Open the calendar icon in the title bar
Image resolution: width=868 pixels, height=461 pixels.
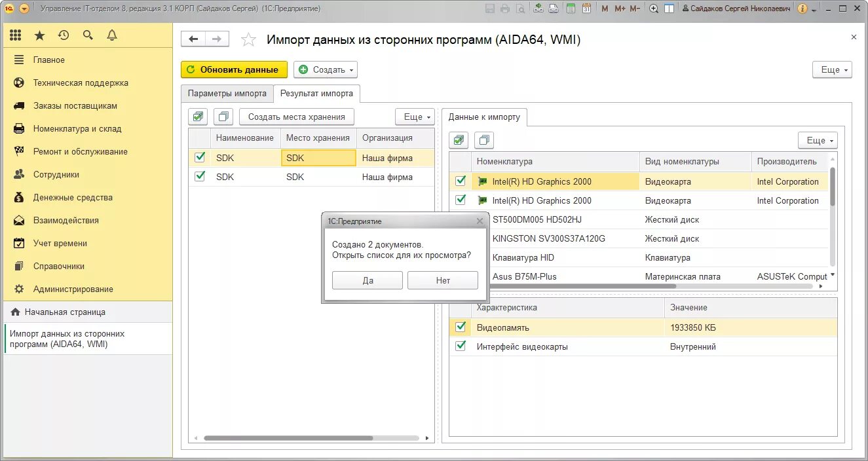(586, 9)
